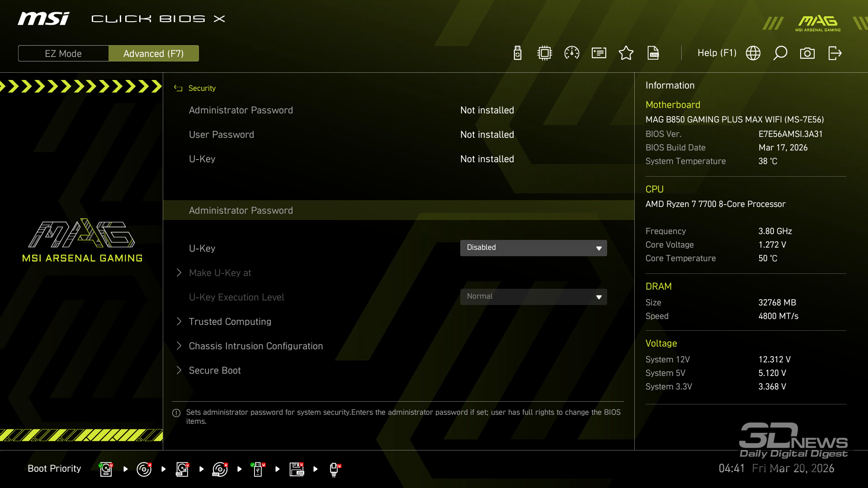Open the Secure Boot submenu
This screenshot has height=488, width=868.
pos(215,371)
